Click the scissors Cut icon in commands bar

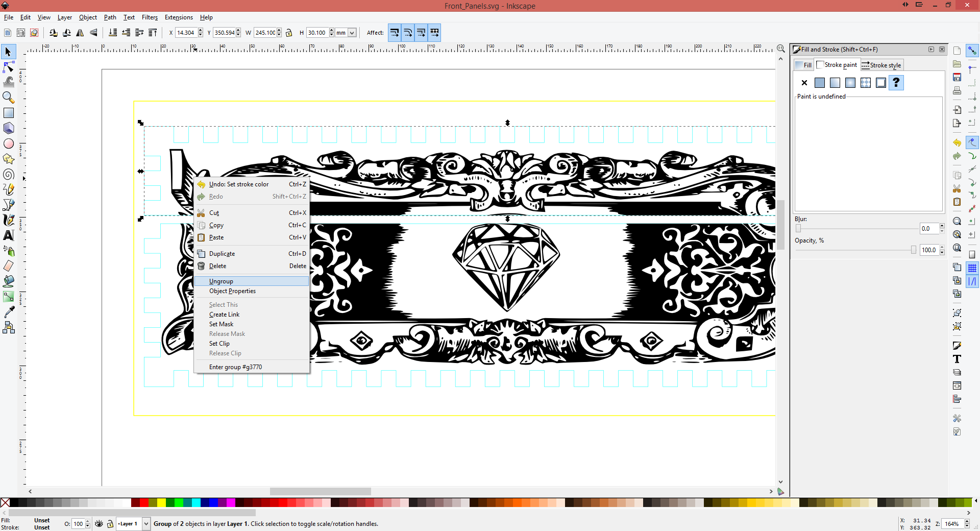tap(957, 188)
